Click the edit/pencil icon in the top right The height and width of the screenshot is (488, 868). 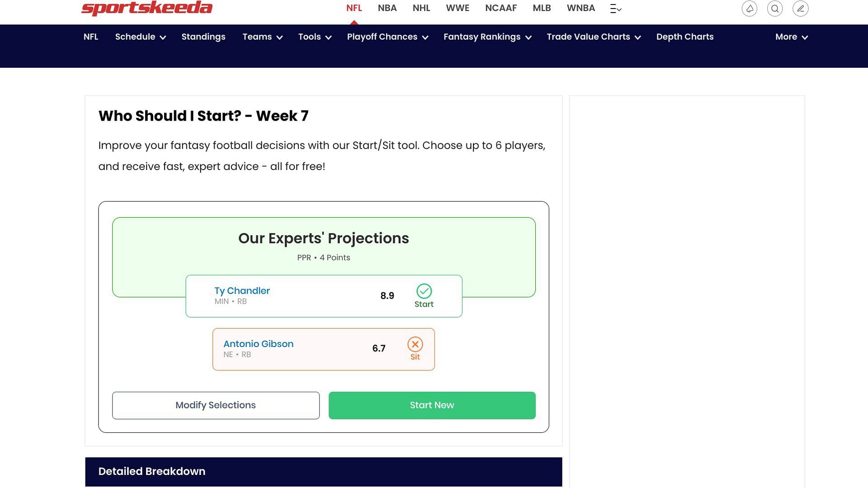pos(801,8)
